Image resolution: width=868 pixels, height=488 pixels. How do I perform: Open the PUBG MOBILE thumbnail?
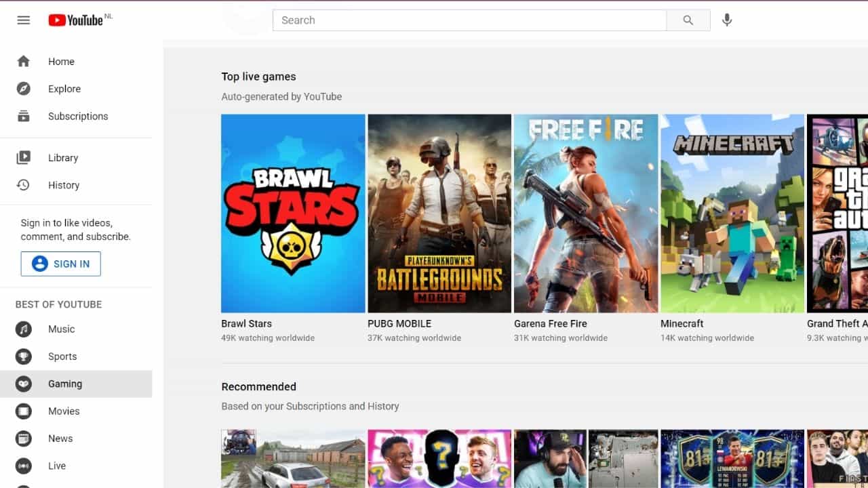click(439, 213)
